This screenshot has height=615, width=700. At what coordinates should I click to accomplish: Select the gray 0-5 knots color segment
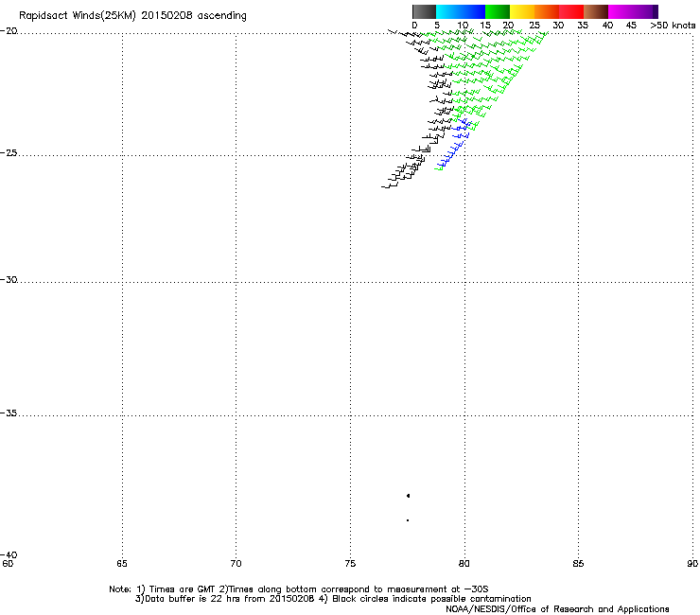[424, 11]
